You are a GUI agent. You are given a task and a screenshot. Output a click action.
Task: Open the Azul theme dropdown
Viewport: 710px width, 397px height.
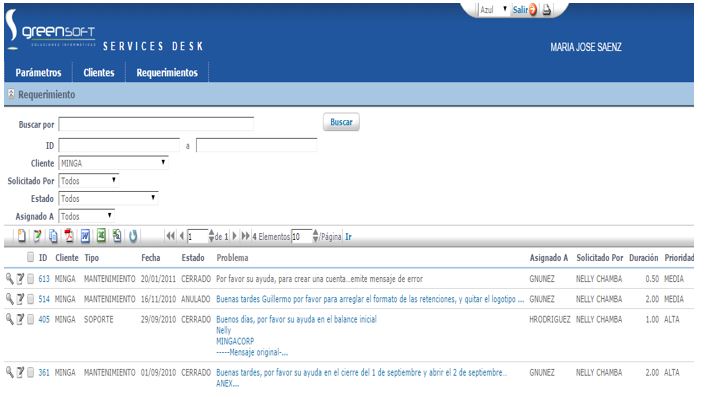pyautogui.click(x=493, y=10)
